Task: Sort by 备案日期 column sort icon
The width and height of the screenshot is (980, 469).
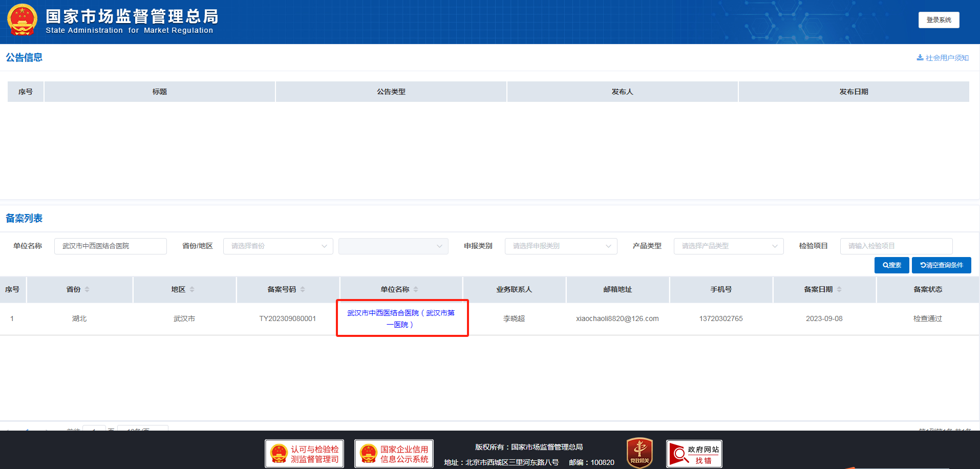Action: 839,290
